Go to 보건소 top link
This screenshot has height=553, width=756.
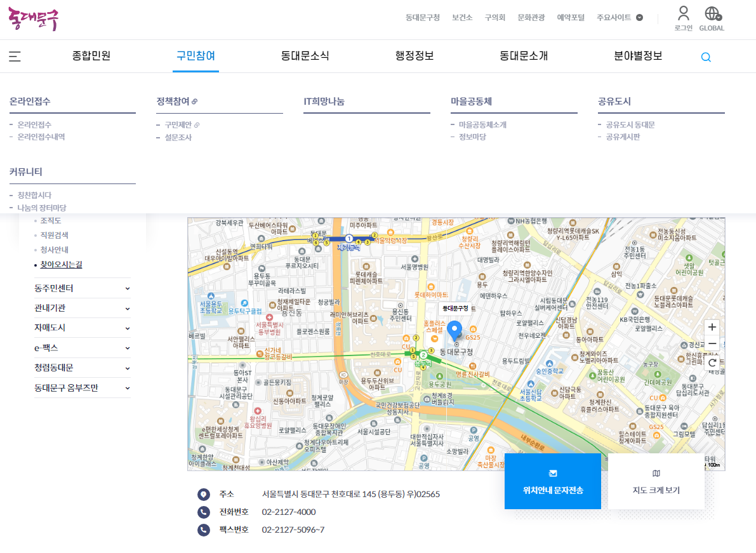tap(462, 17)
